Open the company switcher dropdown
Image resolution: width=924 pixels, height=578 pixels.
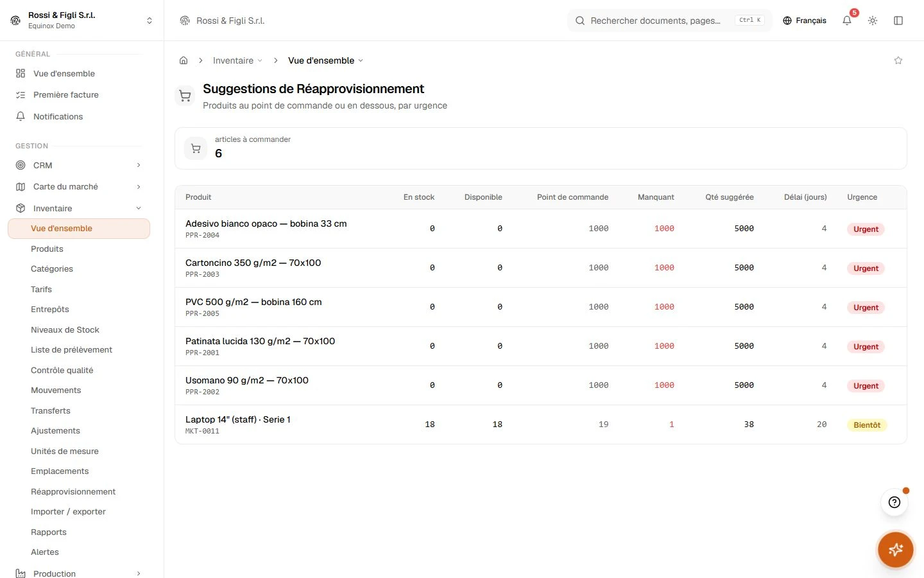click(81, 20)
